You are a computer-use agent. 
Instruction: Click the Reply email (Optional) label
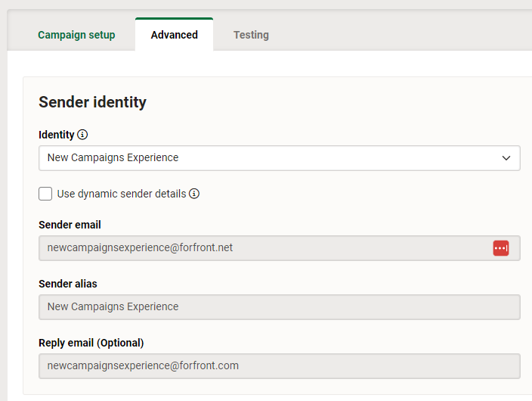point(91,343)
